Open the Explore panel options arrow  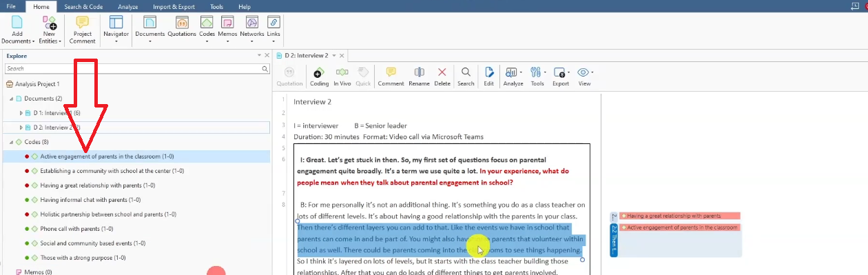pos(259,55)
